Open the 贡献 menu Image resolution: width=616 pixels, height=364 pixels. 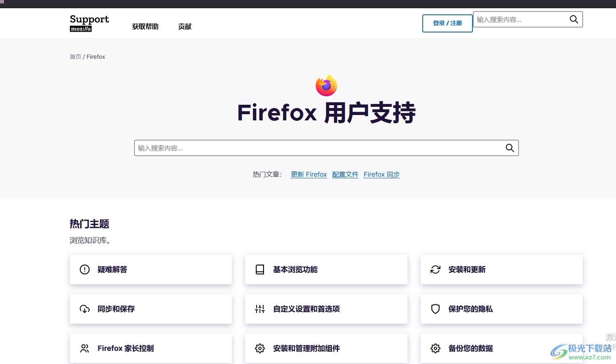tap(185, 26)
